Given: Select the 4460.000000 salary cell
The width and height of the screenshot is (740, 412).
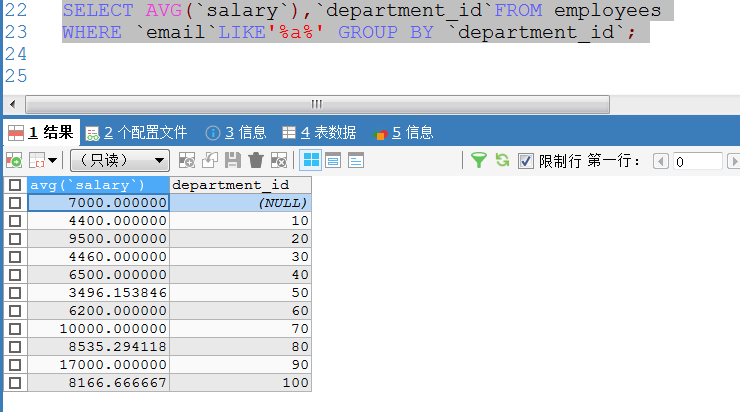Looking at the screenshot, I should coord(98,257).
